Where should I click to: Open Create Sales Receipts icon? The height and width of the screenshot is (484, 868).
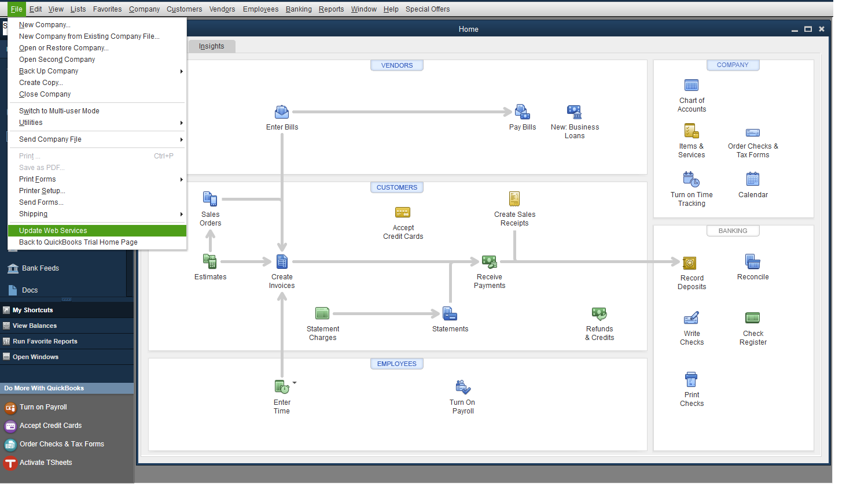[514, 199]
